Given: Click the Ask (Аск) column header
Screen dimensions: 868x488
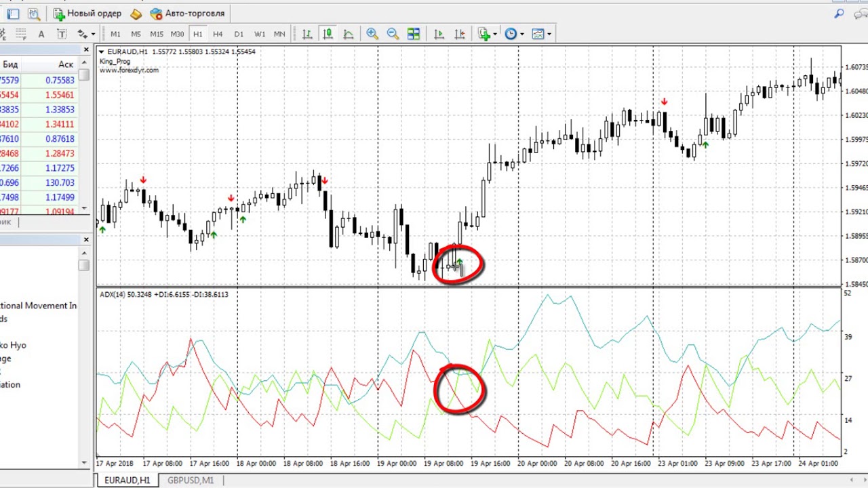Looking at the screenshot, I should point(66,64).
